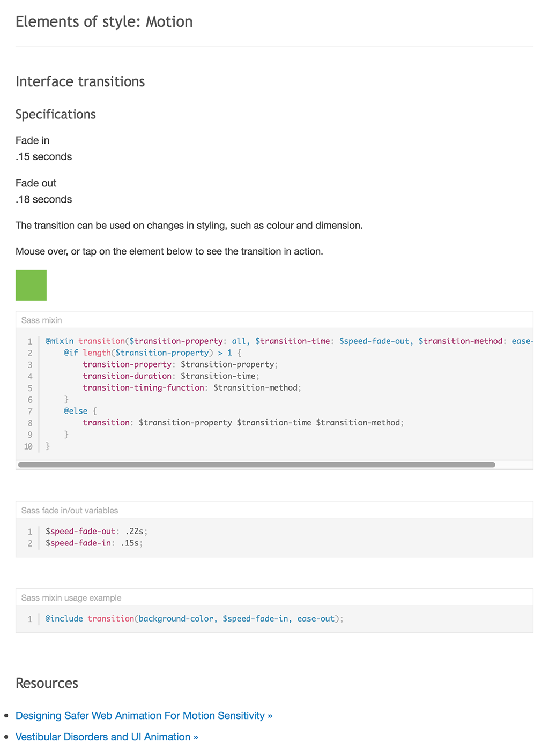Click the Fade in .15 seconds text
Screen dimensions: 549x756
(43, 148)
